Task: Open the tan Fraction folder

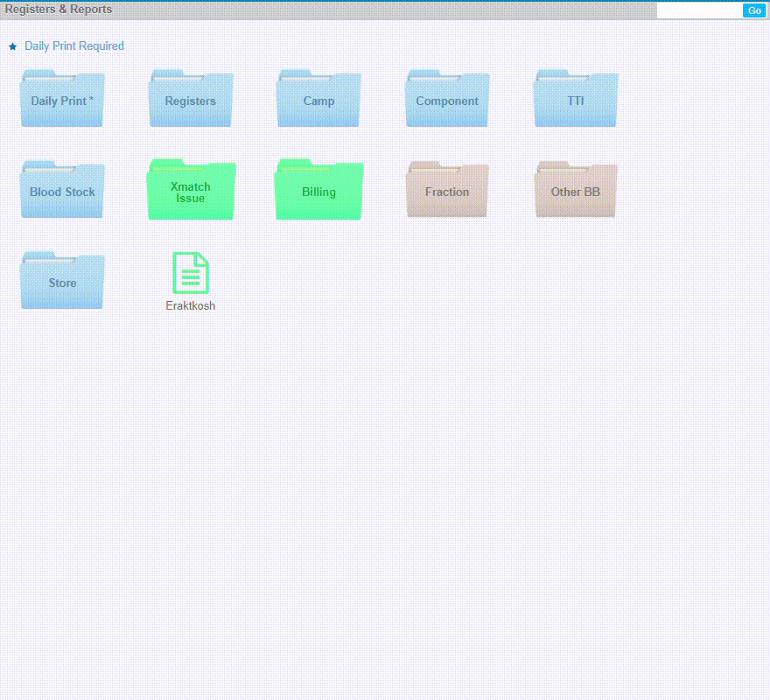Action: (447, 191)
